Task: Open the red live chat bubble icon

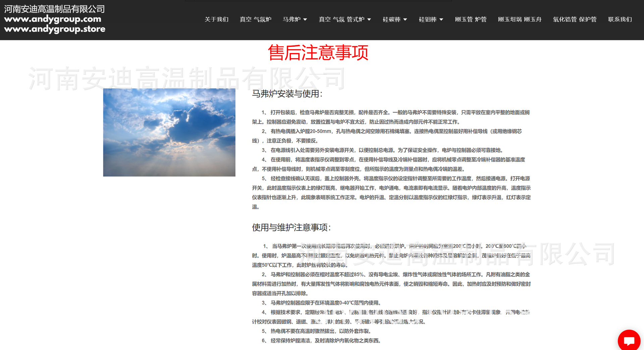Action: pos(629,341)
